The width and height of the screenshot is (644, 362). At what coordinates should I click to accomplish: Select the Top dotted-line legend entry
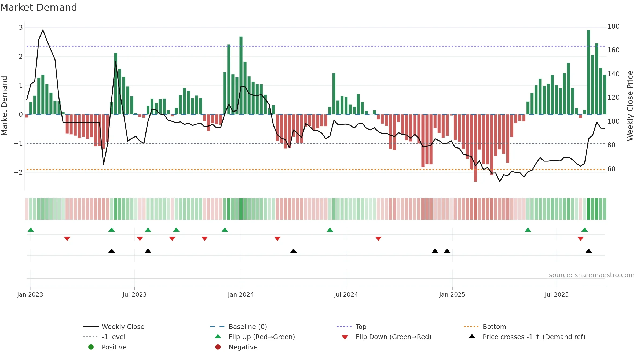(352, 327)
